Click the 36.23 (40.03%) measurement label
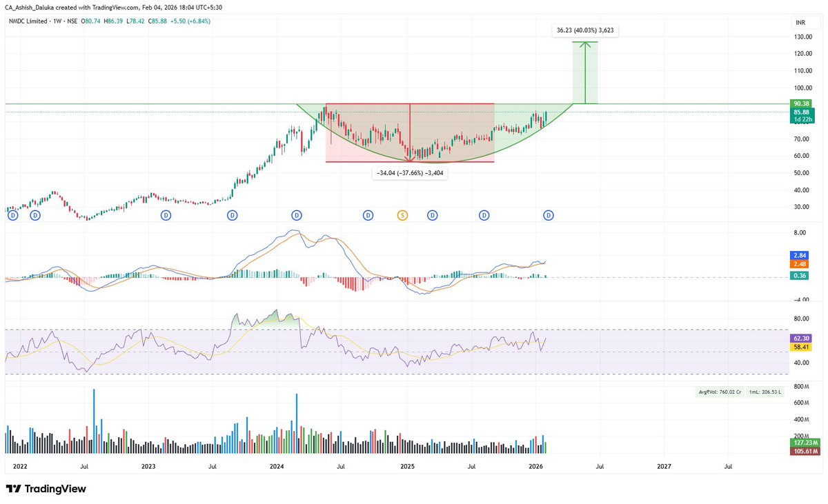The image size is (828, 504). point(585,30)
